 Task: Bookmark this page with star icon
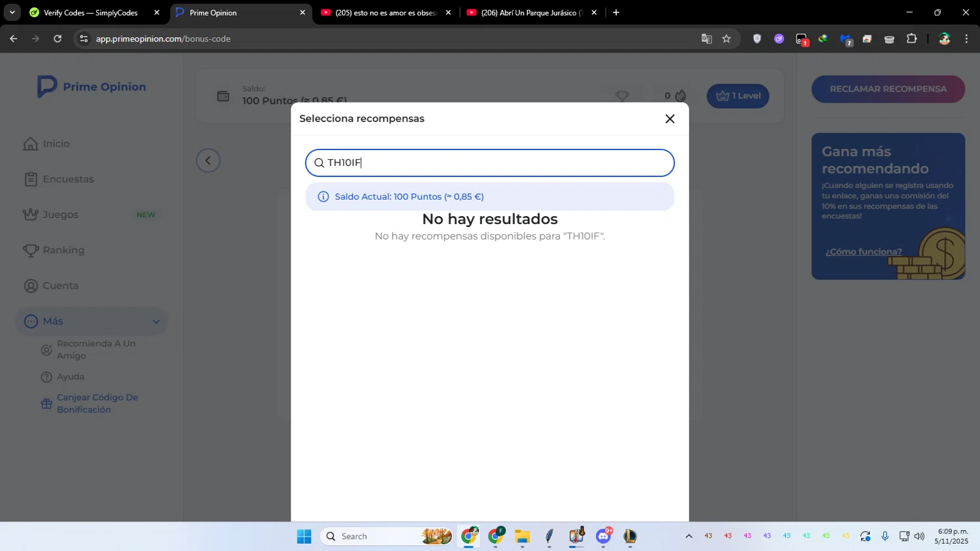tap(727, 39)
